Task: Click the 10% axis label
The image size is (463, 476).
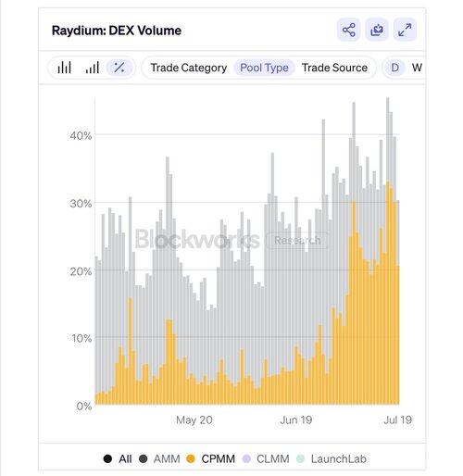Action: click(x=81, y=338)
